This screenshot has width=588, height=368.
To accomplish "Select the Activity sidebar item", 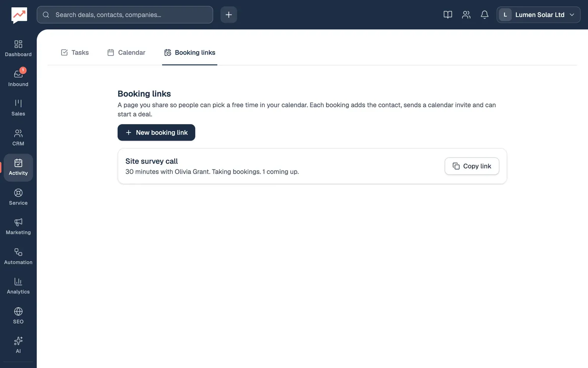I will tap(18, 167).
